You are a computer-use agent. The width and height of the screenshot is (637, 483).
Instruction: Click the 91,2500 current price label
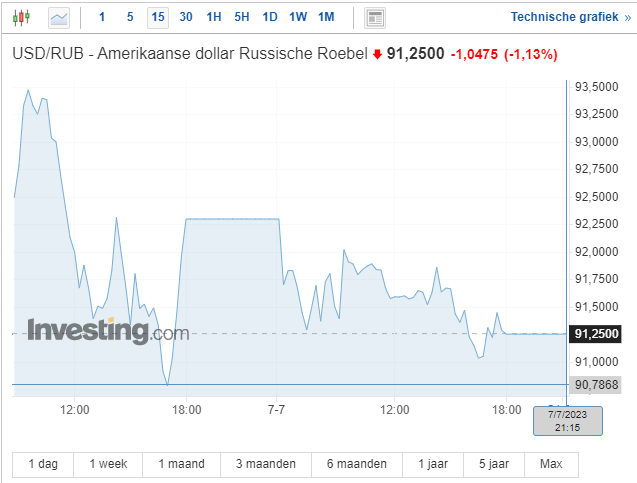click(597, 334)
